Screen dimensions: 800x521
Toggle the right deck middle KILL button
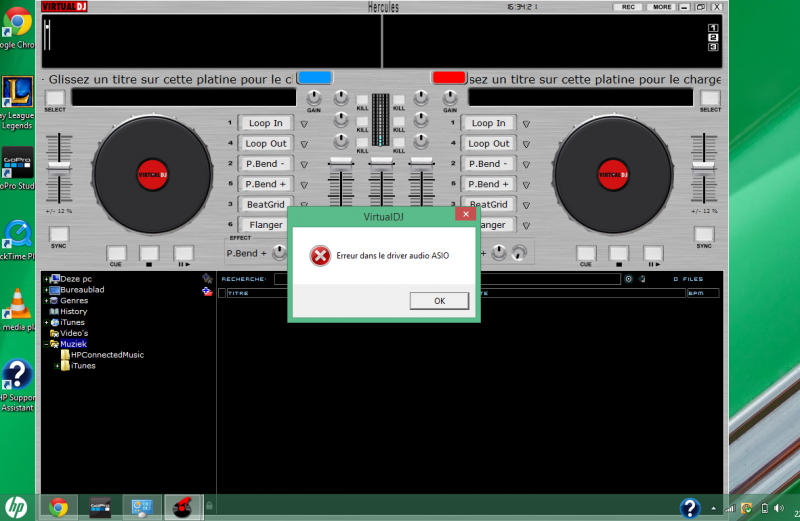click(x=399, y=121)
